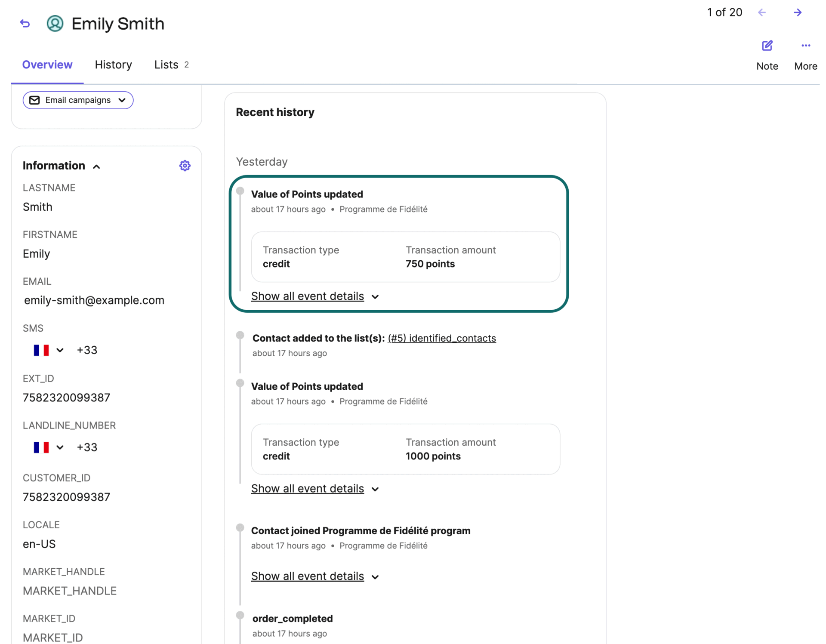Click the contact avatar icon
The image size is (826, 644).
pyautogui.click(x=55, y=24)
